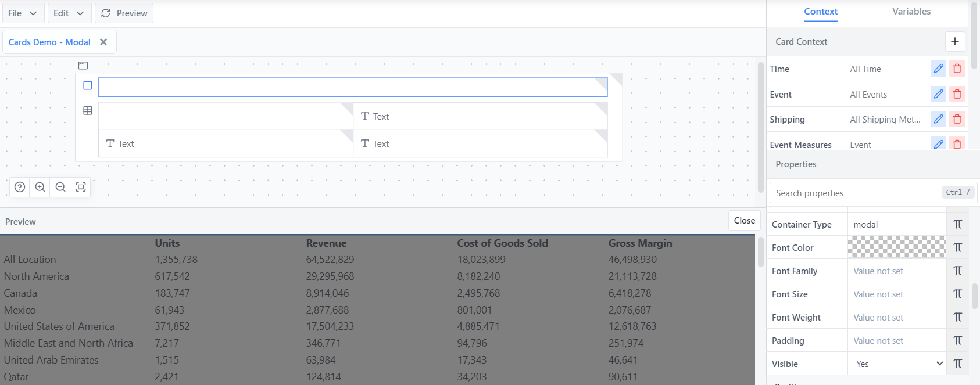
Task: Click the pi icon beside Font Family
Action: coord(957,271)
